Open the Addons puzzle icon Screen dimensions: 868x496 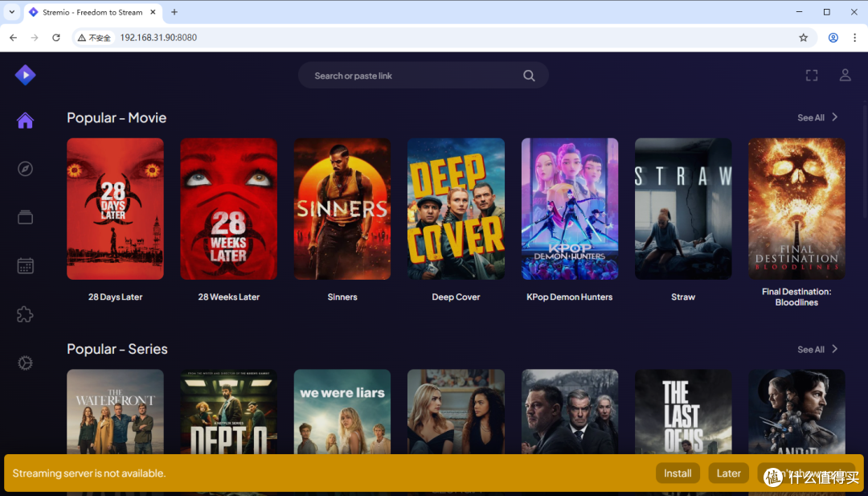click(25, 314)
